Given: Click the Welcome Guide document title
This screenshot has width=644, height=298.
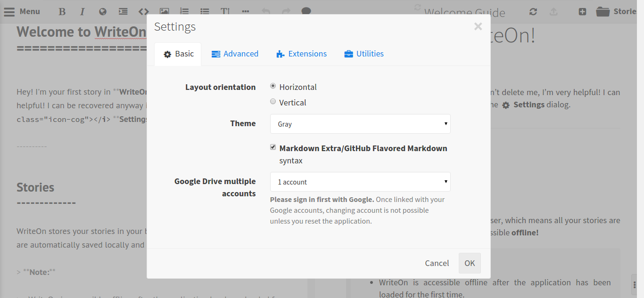Looking at the screenshot, I should (x=465, y=13).
